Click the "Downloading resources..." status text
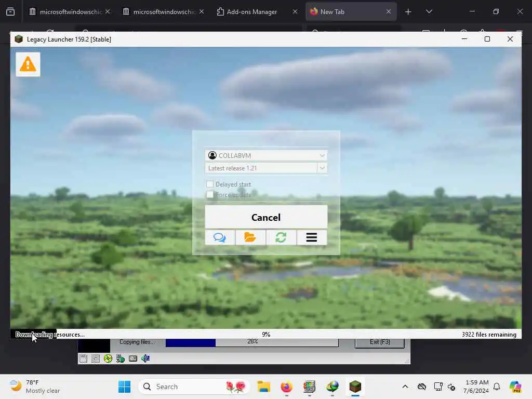The height and width of the screenshot is (399, 532). pyautogui.click(x=50, y=334)
